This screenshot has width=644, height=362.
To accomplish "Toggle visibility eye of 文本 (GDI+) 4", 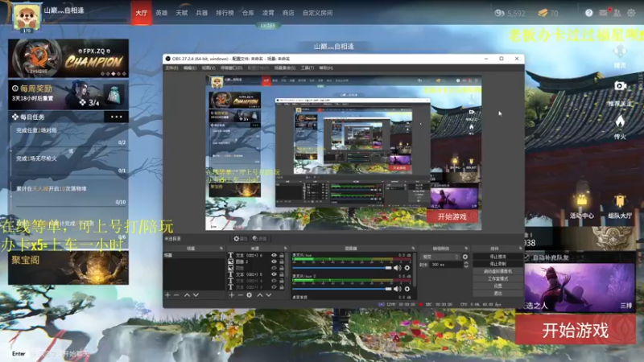I will point(274,281).
